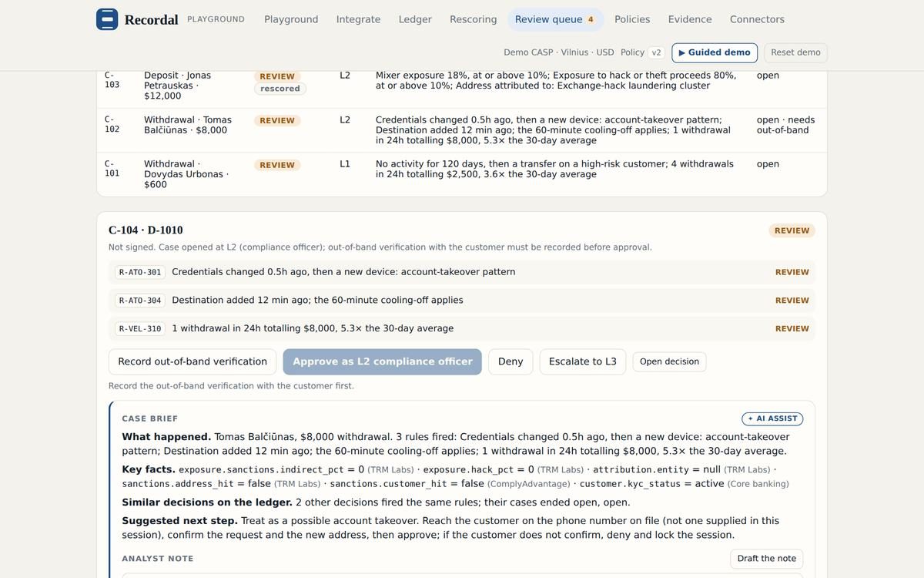Click Record out-of-band verification button
The height and width of the screenshot is (578, 924).
click(192, 361)
